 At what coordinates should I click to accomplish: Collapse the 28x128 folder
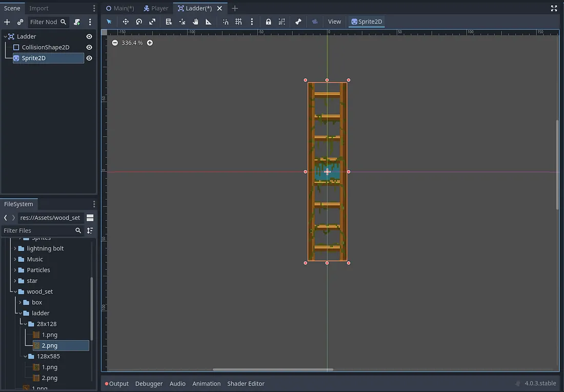click(x=25, y=324)
